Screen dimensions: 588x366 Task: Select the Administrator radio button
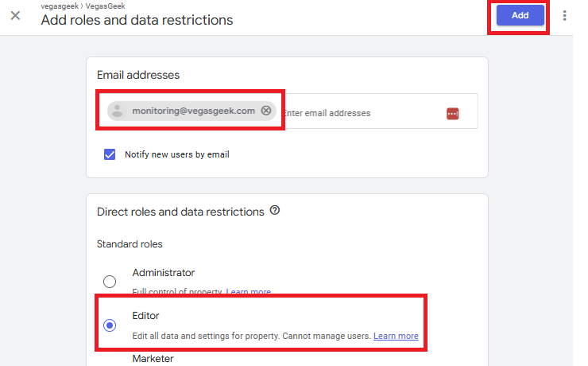pyautogui.click(x=110, y=282)
